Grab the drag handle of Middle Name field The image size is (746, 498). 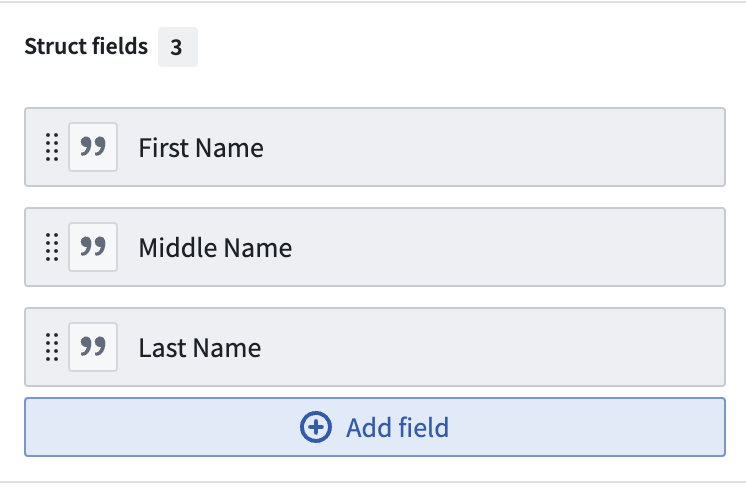(x=52, y=247)
